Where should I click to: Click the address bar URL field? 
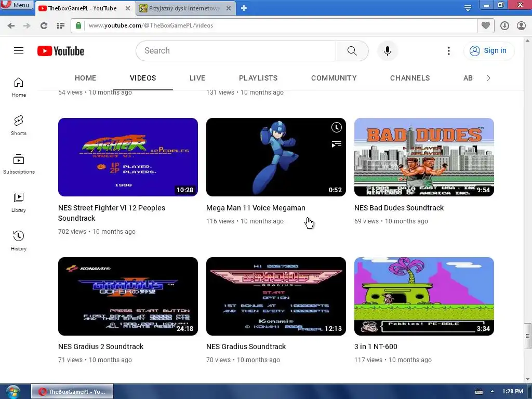click(280, 25)
